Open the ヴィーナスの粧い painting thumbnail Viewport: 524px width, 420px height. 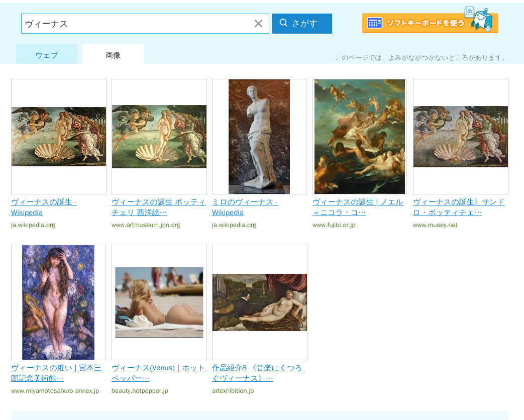[x=58, y=302]
